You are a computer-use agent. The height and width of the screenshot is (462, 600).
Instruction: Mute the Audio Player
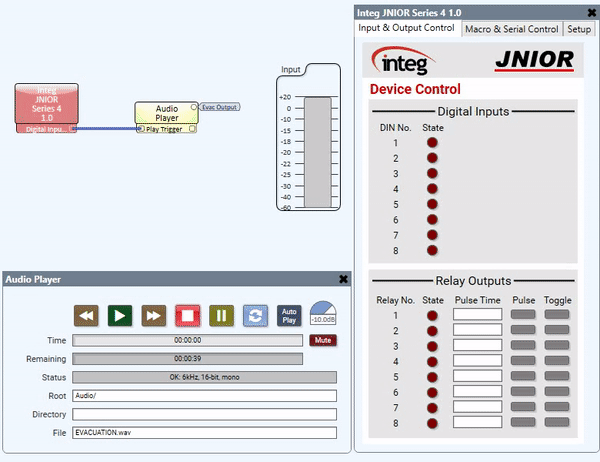coord(323,340)
